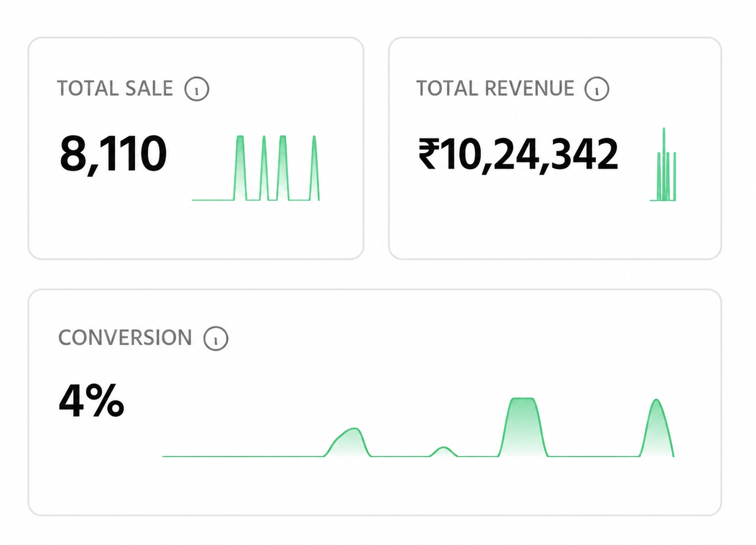
Task: Click the TOTAL REVENUE label
Action: (495, 89)
